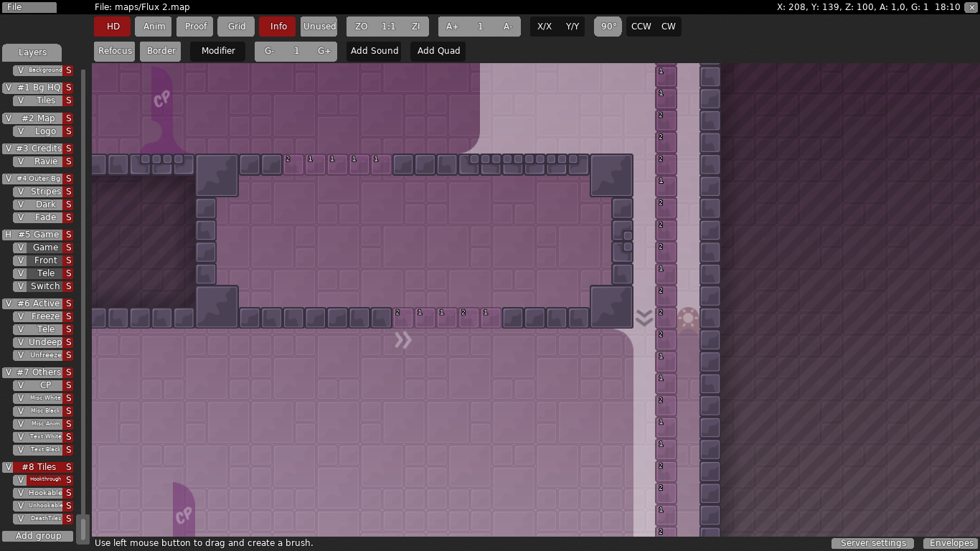Rotate brush counter-clockwise with CCW
This screenshot has height=551, width=980.
641,27
